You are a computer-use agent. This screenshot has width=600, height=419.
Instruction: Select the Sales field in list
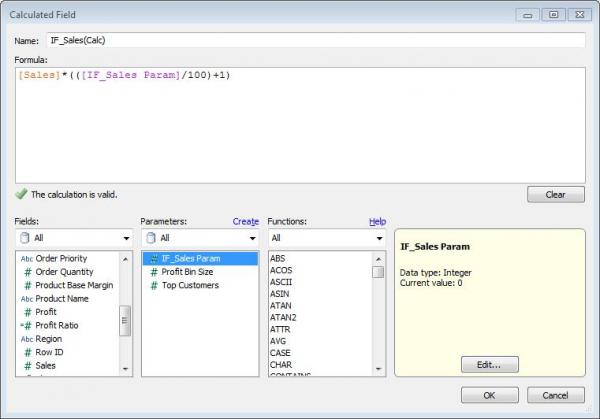point(45,366)
